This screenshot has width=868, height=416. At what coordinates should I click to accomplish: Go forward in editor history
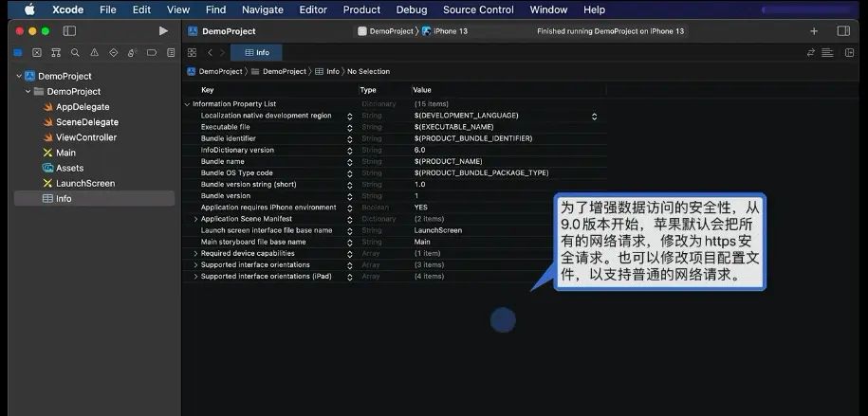point(223,52)
